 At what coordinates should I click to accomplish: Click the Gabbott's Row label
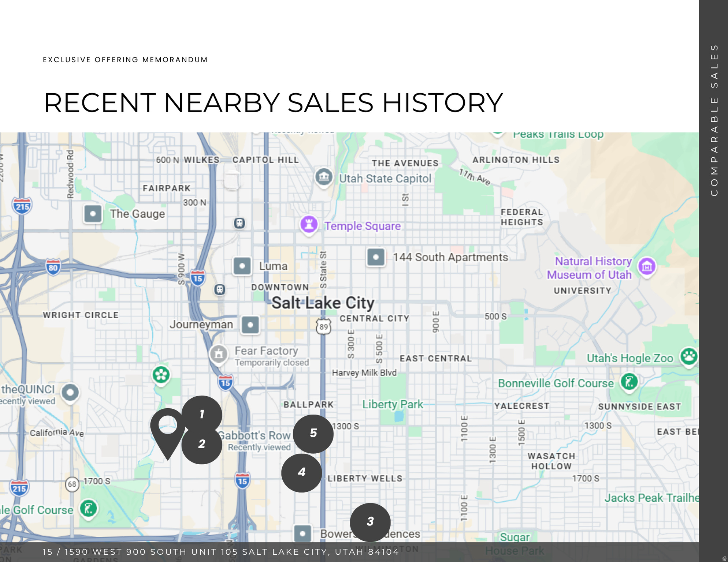tap(254, 435)
